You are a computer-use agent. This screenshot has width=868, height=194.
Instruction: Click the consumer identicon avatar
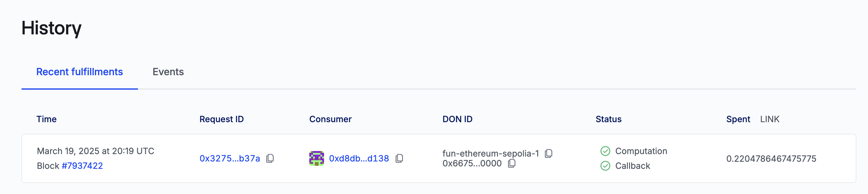[x=316, y=158]
